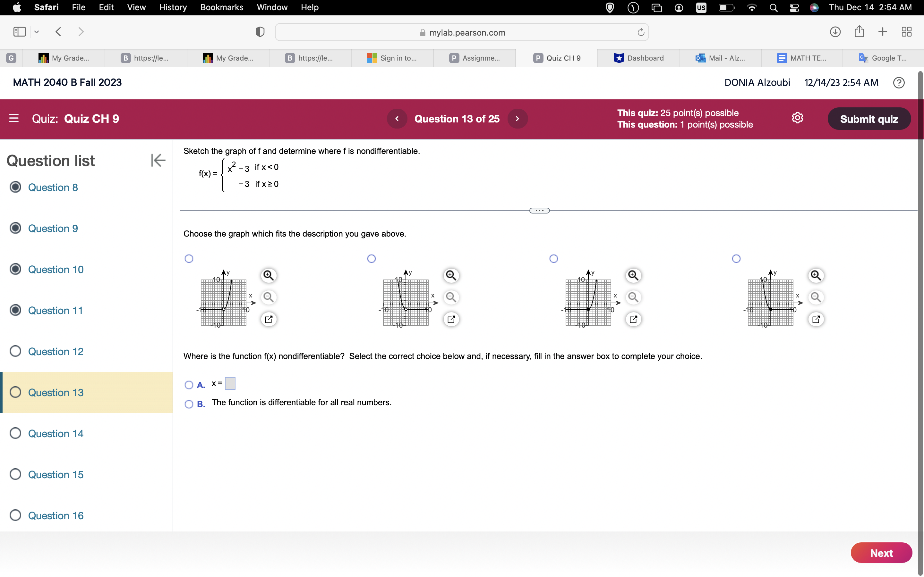Click the Safari share icon
Image resolution: width=924 pixels, height=577 pixels.
(859, 32)
